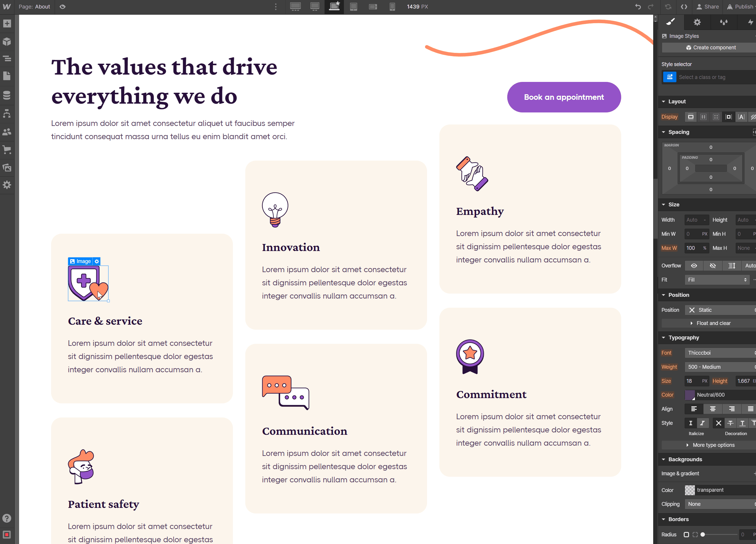This screenshot has width=756, height=544.
Task: Open the Components cube panel
Action: tap(7, 42)
